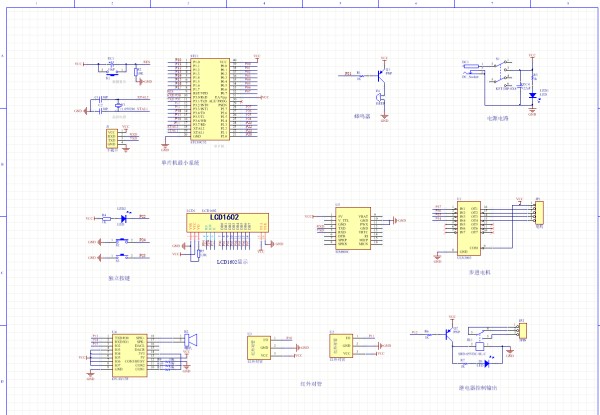Click the 3-pin relay output connector
This screenshot has width=600, height=415.
tap(522, 330)
